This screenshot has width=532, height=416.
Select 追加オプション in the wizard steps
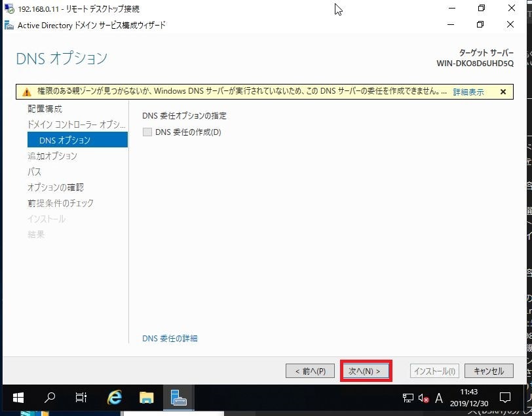(52, 156)
